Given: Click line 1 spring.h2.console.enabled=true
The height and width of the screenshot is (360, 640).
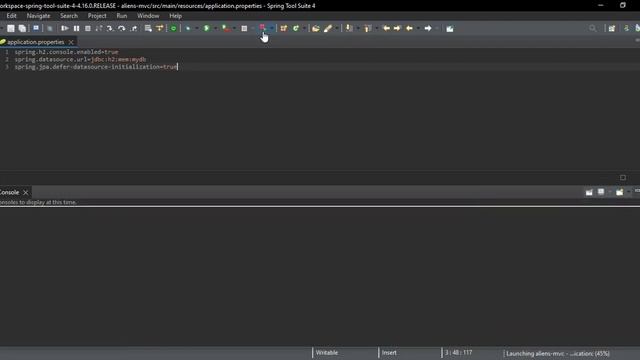Looking at the screenshot, I should click(67, 52).
